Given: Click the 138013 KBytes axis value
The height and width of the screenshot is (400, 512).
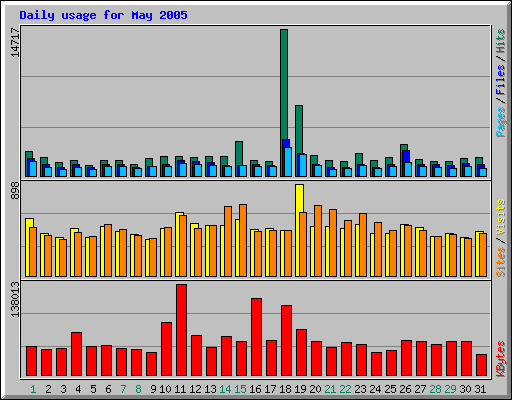Looking at the screenshot, I should (15, 299).
